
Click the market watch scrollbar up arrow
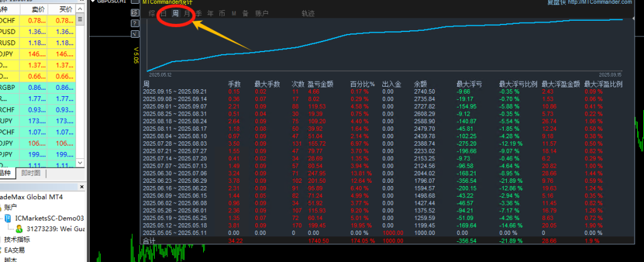tap(80, 9)
